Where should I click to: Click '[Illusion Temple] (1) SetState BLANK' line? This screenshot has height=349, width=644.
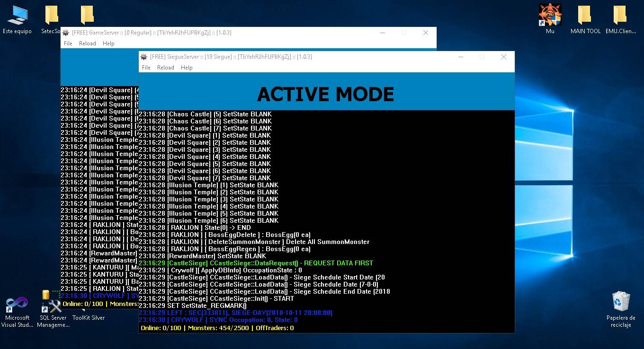coord(208,185)
